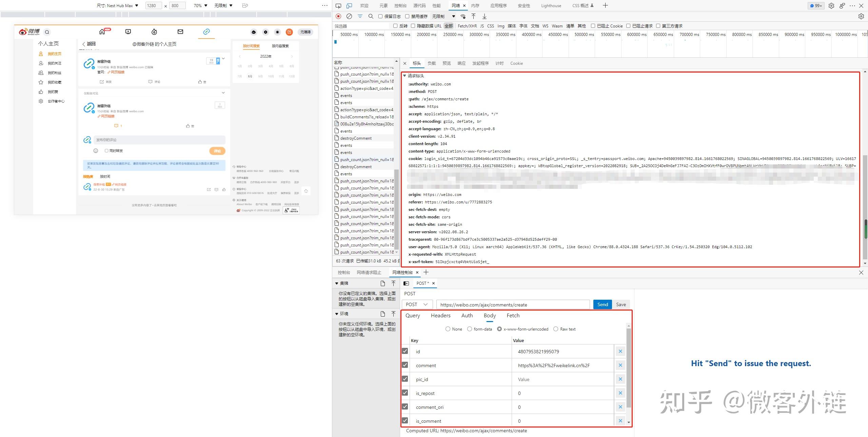Viewport: 868px width, 437px height.
Task: Open the POST method dropdown
Action: pyautogui.click(x=417, y=304)
